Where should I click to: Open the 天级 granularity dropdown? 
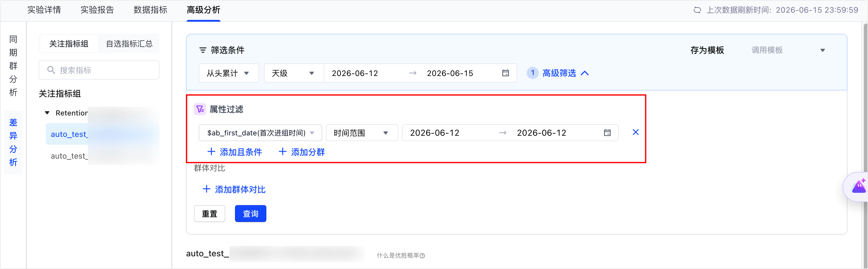tap(294, 73)
